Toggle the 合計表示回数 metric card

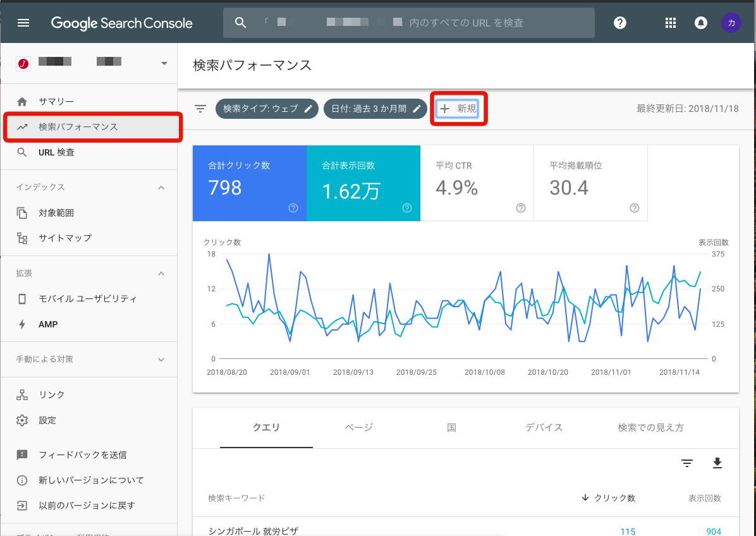tap(363, 183)
